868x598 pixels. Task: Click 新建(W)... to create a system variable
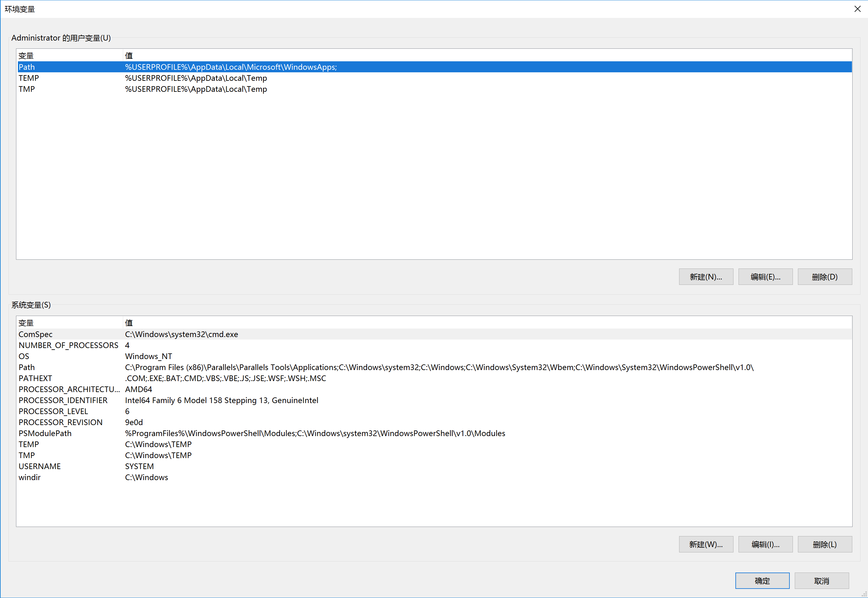pyautogui.click(x=706, y=545)
